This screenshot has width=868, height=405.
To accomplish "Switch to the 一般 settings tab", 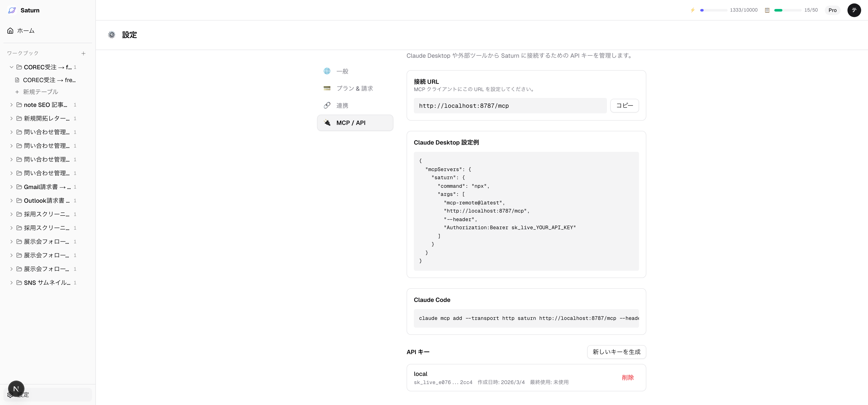I will click(342, 71).
